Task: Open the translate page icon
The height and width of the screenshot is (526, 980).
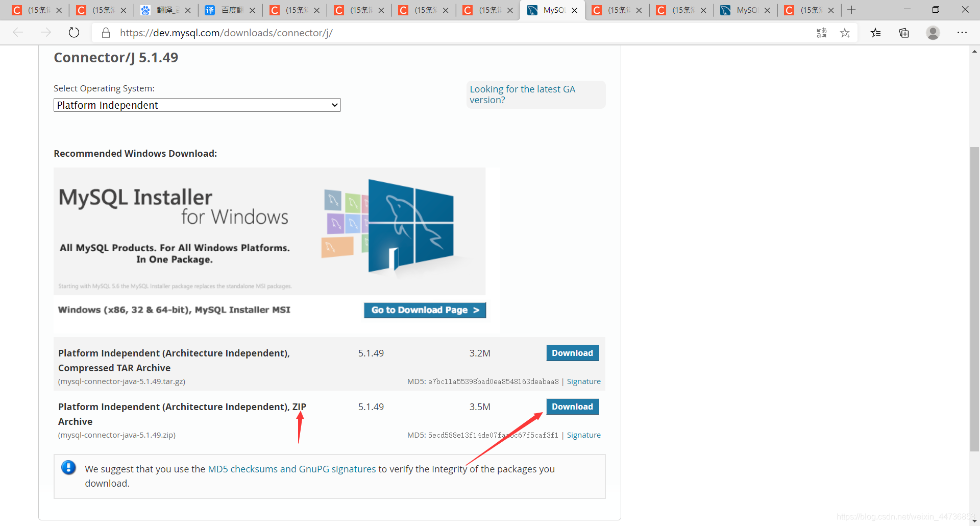Action: coord(821,33)
